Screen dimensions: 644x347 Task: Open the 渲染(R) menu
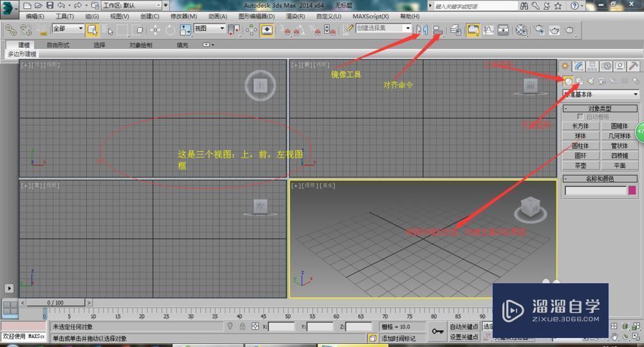[x=296, y=17]
